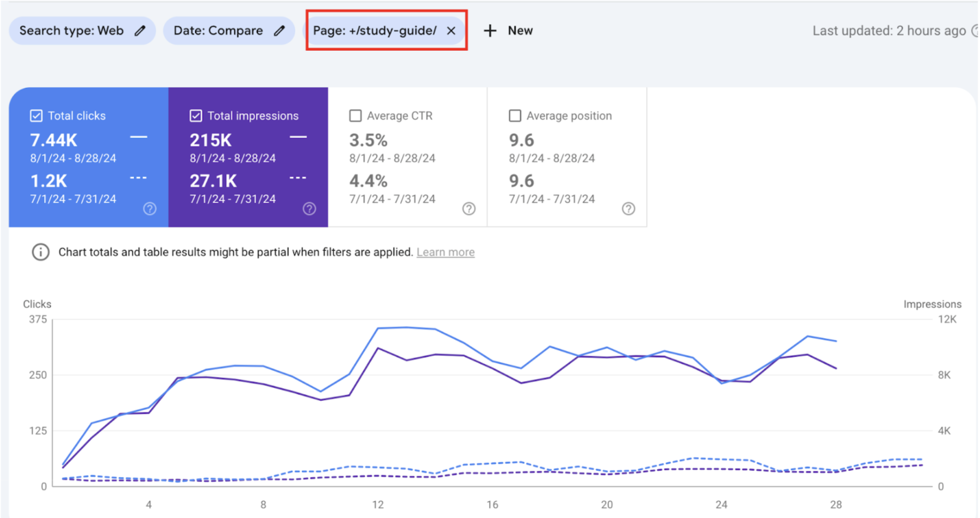Open the Search type: Web filter chip

click(71, 31)
